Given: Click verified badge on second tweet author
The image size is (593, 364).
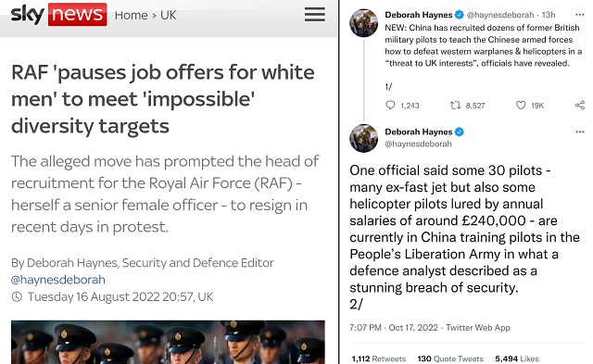Looking at the screenshot, I should [460, 132].
